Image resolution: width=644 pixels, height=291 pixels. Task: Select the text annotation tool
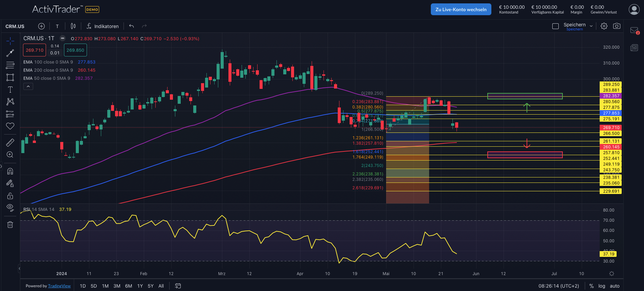pyautogui.click(x=10, y=90)
